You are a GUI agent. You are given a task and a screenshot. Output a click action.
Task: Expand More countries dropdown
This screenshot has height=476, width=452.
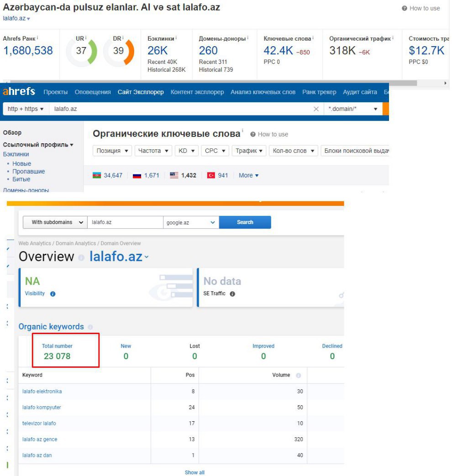coord(248,175)
